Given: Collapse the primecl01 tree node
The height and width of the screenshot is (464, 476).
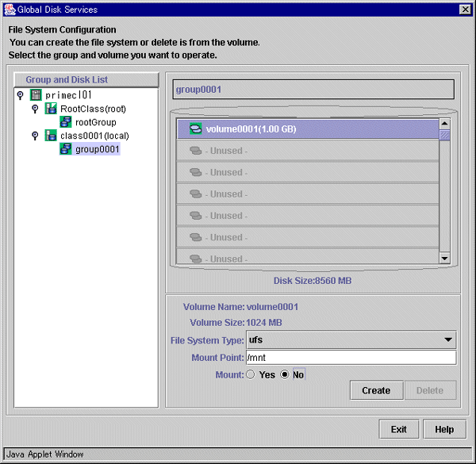Looking at the screenshot, I should click(x=21, y=95).
